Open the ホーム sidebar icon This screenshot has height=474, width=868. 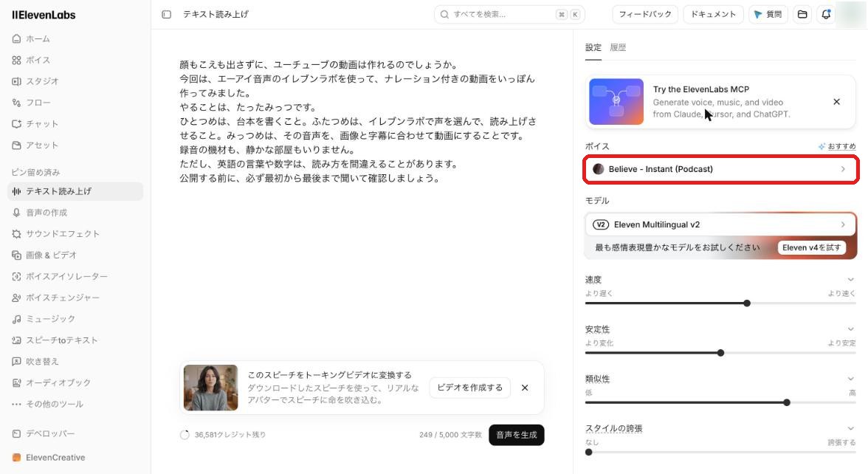(16, 38)
